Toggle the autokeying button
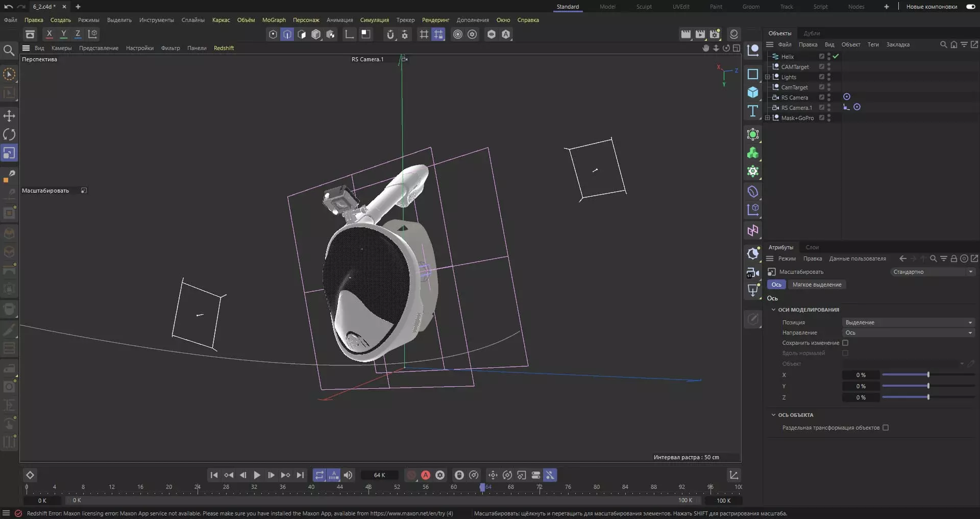Viewport: 980px width, 519px height. coord(426,475)
